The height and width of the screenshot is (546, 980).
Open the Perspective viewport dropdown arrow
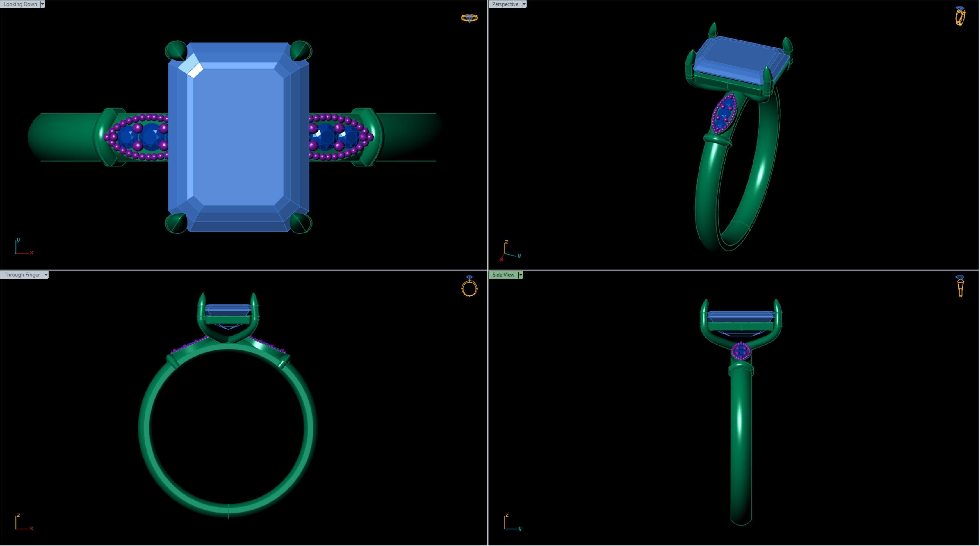524,4
